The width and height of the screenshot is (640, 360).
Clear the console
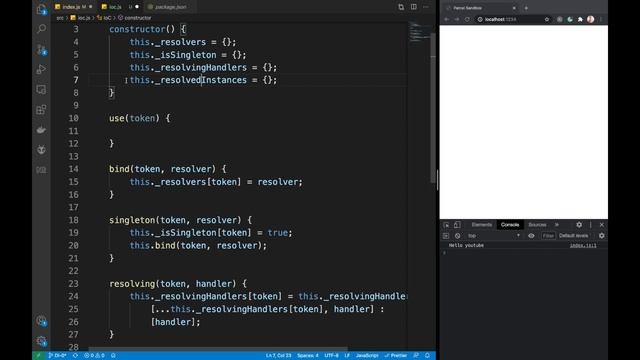tap(458, 236)
